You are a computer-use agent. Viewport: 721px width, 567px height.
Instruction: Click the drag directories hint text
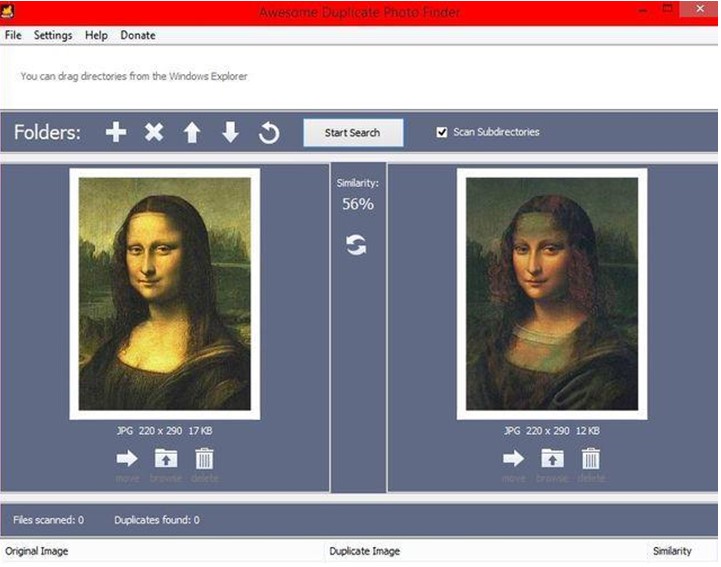tap(134, 76)
